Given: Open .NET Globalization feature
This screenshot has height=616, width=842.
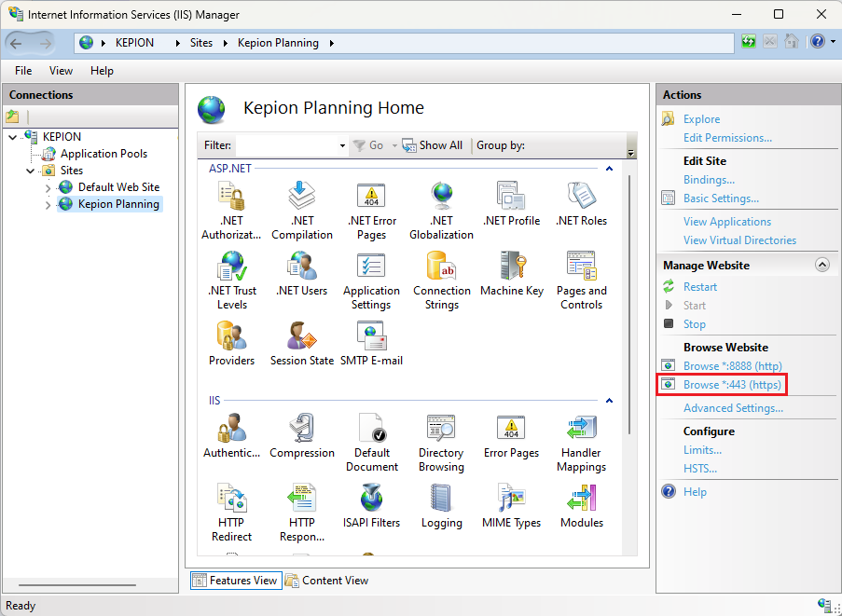Looking at the screenshot, I should [x=441, y=211].
